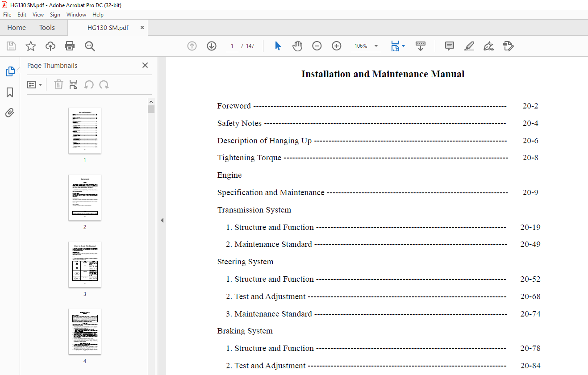Select page 4 thumbnail
The image size is (588, 375).
tap(85, 331)
